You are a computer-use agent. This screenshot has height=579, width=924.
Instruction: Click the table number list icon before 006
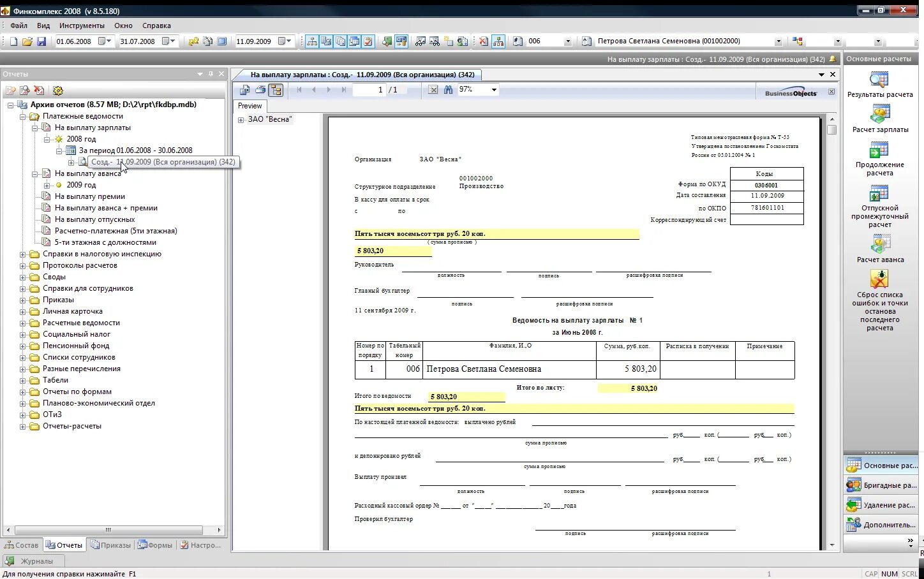518,41
